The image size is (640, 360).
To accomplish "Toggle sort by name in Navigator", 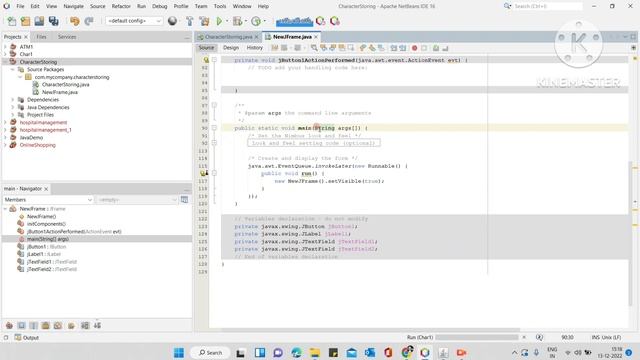I will 85,326.
